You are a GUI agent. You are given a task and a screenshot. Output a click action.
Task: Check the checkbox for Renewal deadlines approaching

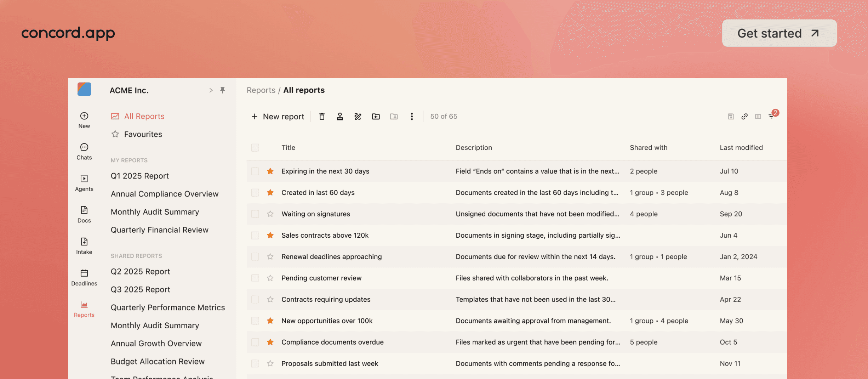click(x=255, y=256)
